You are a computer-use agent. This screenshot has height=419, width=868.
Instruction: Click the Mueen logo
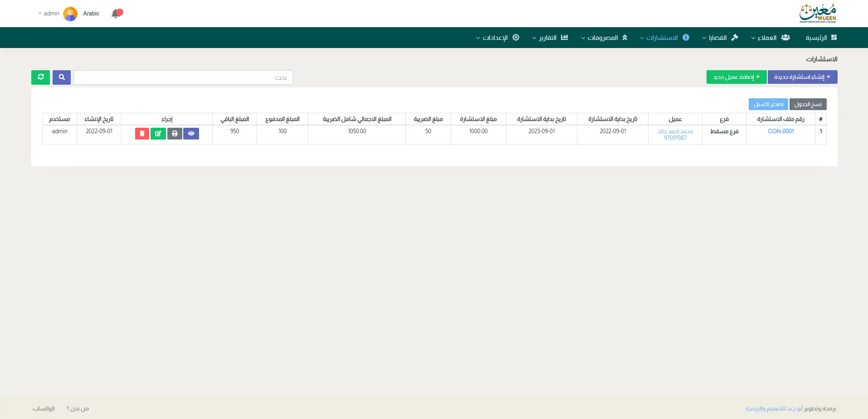click(x=818, y=14)
